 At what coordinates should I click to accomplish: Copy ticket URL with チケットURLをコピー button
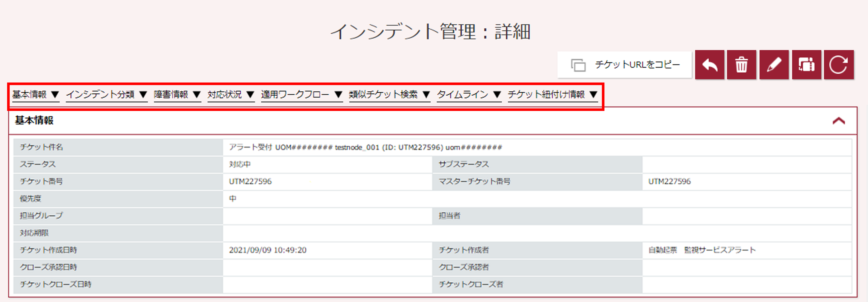(624, 65)
